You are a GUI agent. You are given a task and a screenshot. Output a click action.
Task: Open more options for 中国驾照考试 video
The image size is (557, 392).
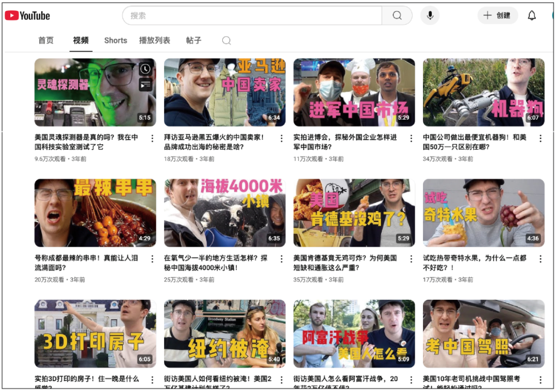pyautogui.click(x=540, y=380)
